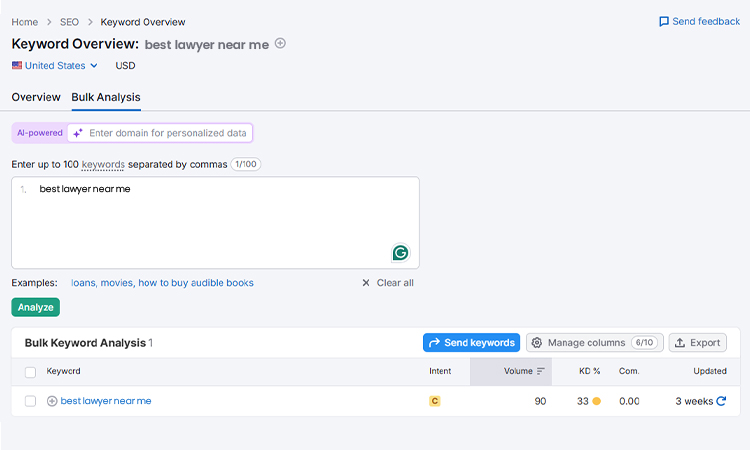Click the AI-powered label
Image resolution: width=750 pixels, height=450 pixels.
[x=40, y=133]
